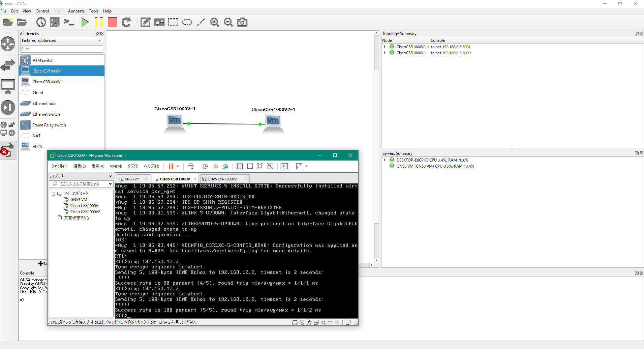Select CiscoCSR1000V2-1 node on canvas

273,124
